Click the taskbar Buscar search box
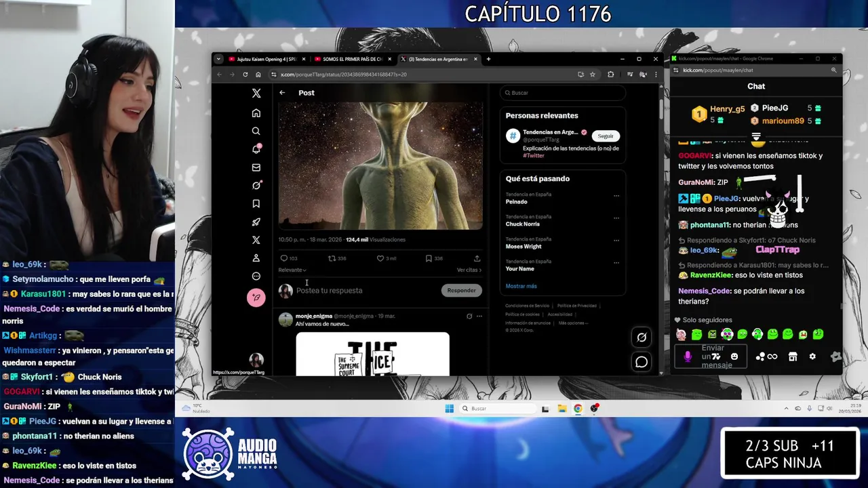868x488 pixels. [x=498, y=408]
